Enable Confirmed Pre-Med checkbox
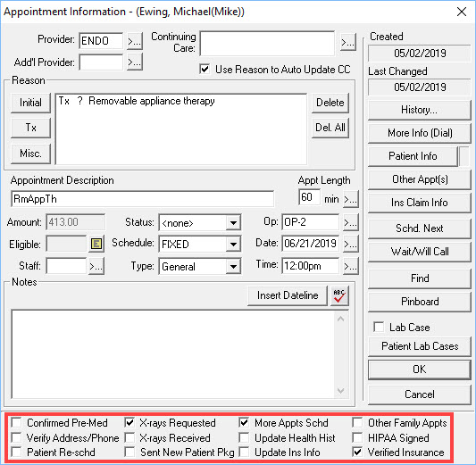This screenshot has width=476, height=465. pos(16,422)
